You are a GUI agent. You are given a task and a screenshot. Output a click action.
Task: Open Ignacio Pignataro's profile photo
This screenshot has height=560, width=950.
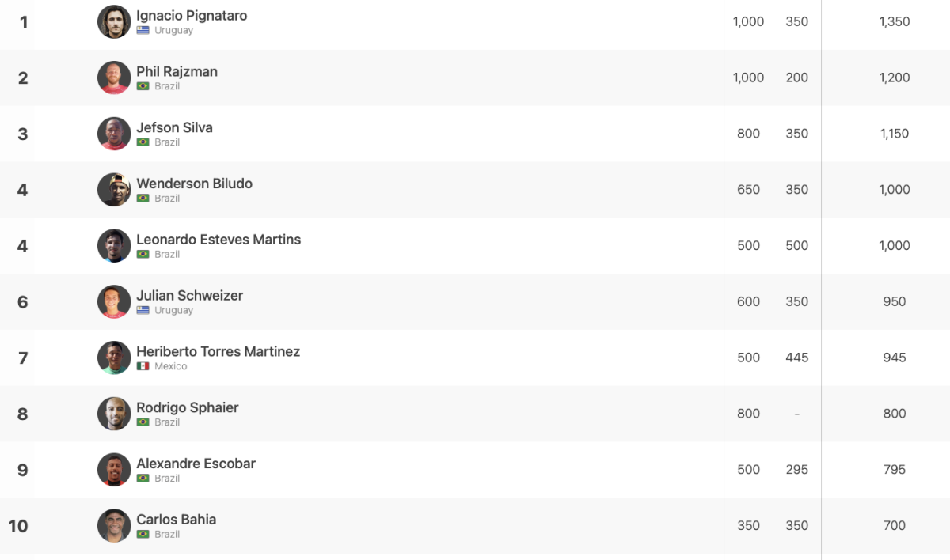114,21
